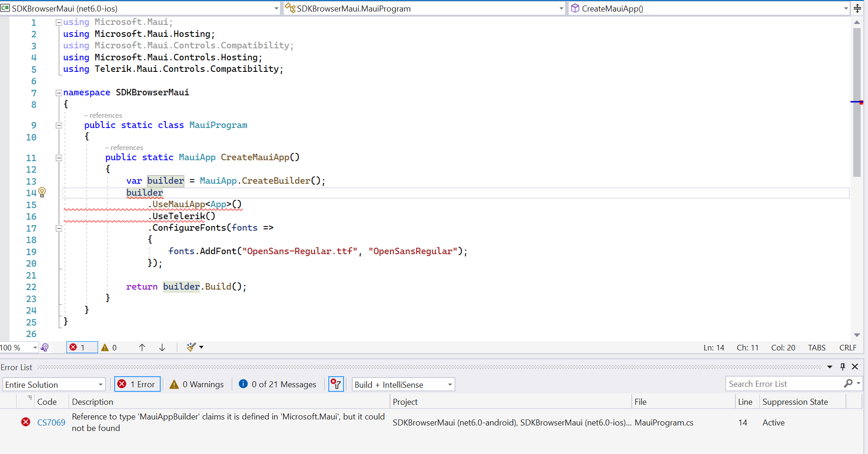Go to previous issue with up arrow

point(142,348)
